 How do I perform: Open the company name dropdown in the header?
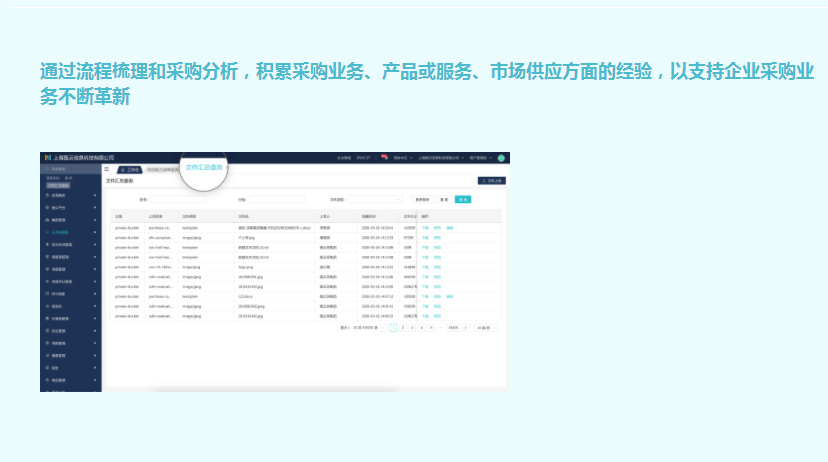[x=441, y=158]
